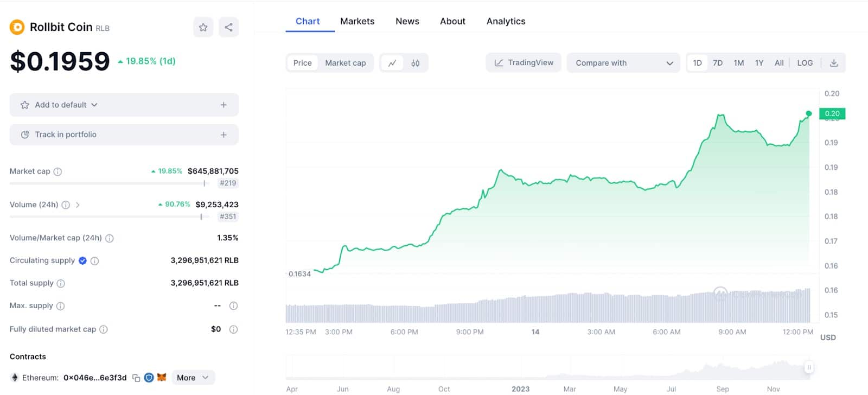Screen dimensions: 868x395
Task: Toggle LOG scale on chart
Action: click(805, 63)
